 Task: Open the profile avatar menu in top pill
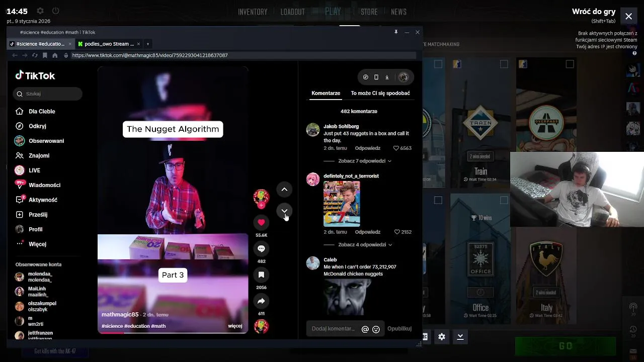coord(403,77)
